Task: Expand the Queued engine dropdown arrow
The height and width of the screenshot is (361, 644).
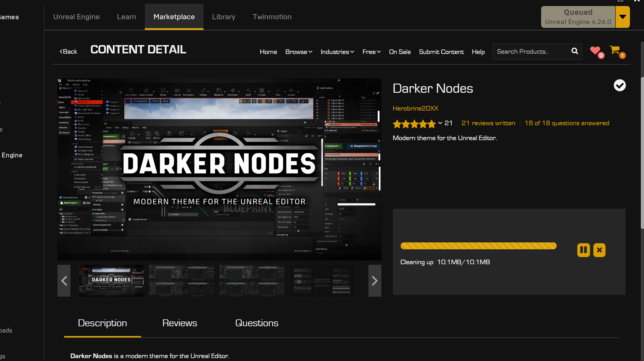Action: pyautogui.click(x=622, y=17)
